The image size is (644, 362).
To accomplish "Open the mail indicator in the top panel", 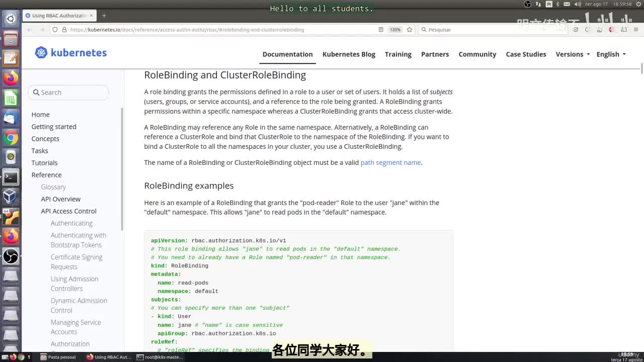I will coord(567,4).
